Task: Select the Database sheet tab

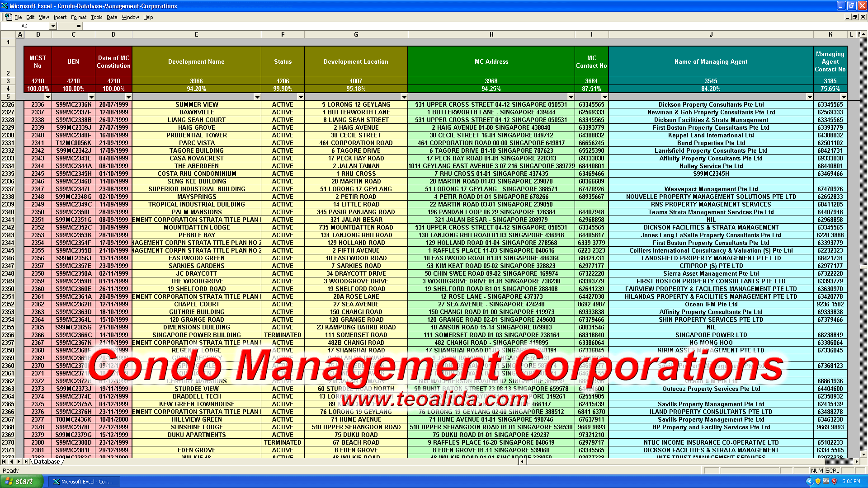Action: [47, 461]
